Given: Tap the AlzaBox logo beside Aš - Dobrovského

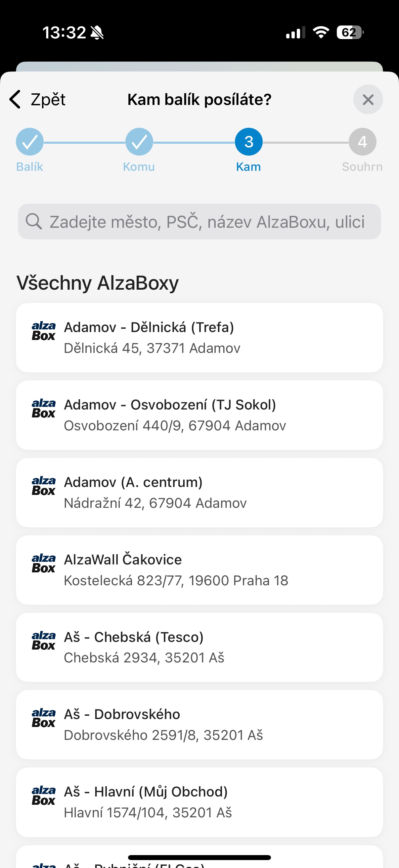Looking at the screenshot, I should pyautogui.click(x=43, y=718).
